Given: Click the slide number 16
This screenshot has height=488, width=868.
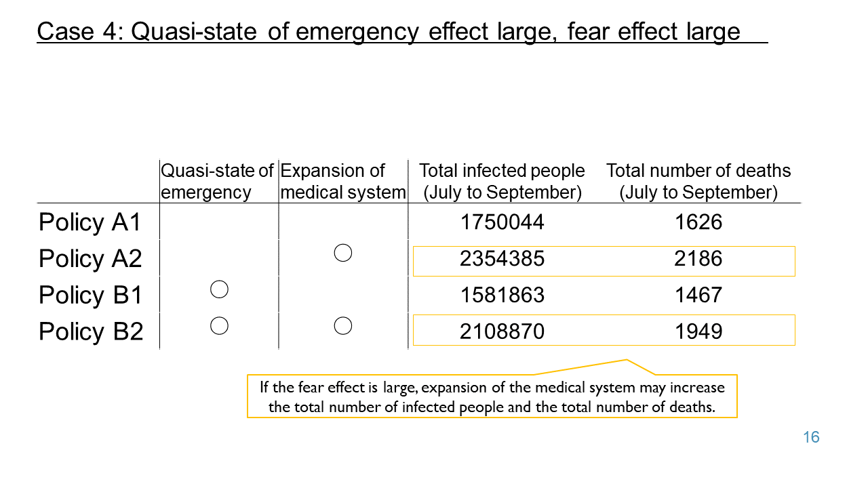Looking at the screenshot, I should (x=811, y=437).
